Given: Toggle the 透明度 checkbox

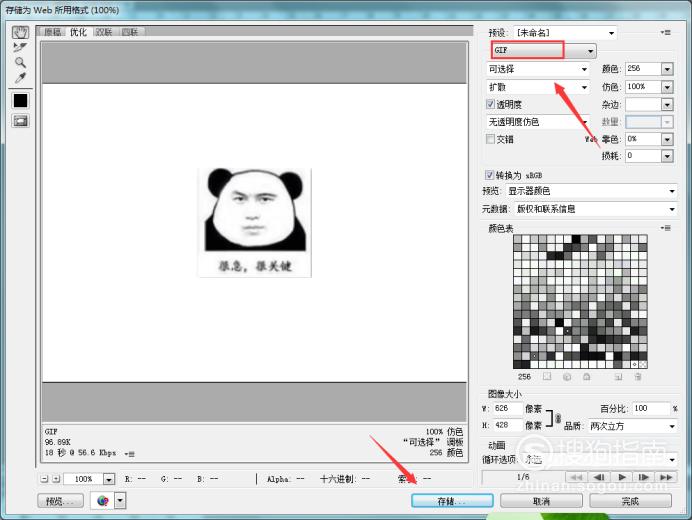Looking at the screenshot, I should tap(490, 104).
